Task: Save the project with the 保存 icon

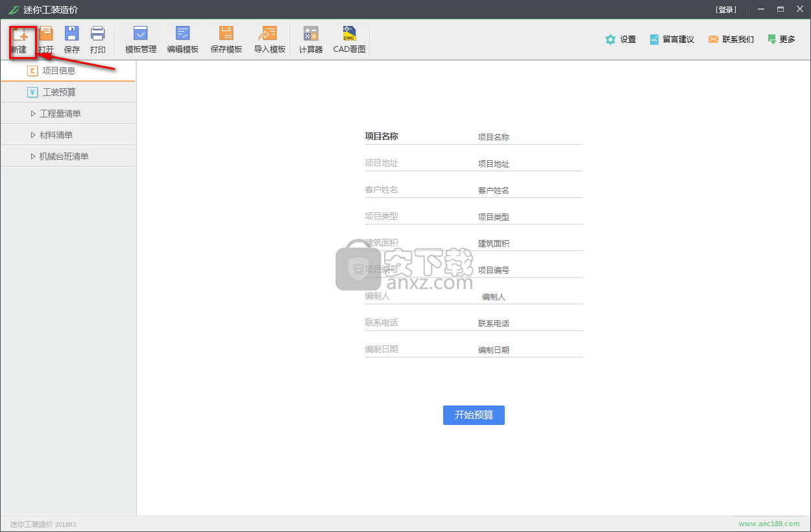Action: tap(71, 40)
